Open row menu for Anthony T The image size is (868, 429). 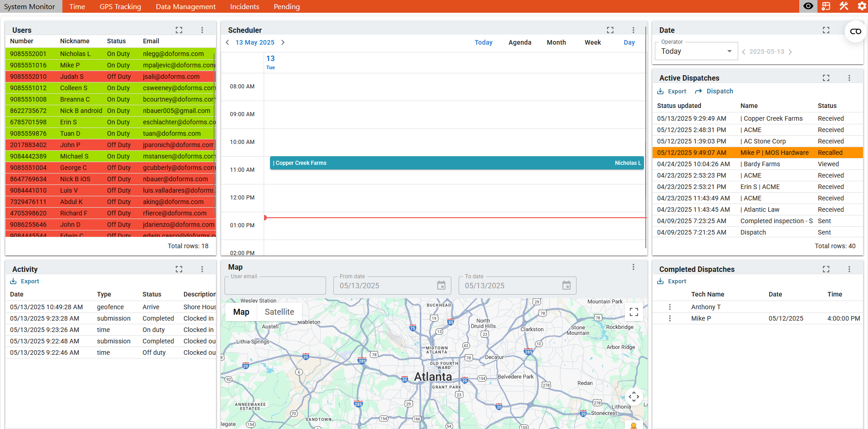coord(669,307)
